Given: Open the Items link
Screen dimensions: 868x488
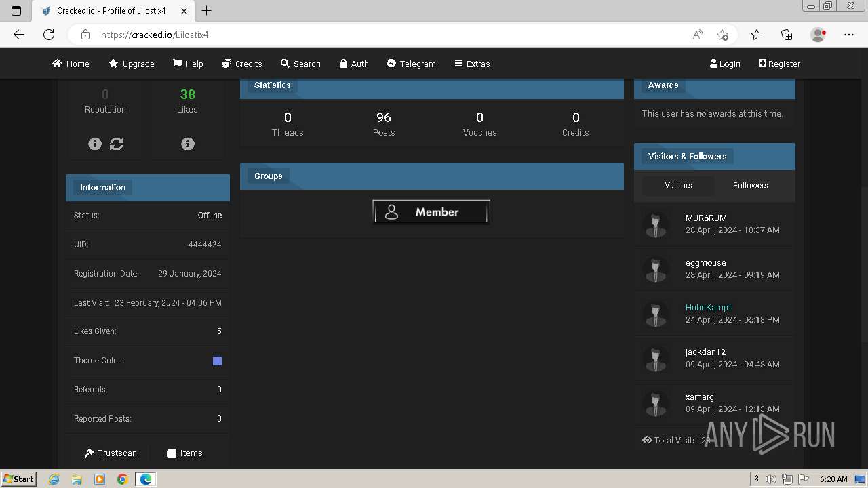Looking at the screenshot, I should click(185, 453).
